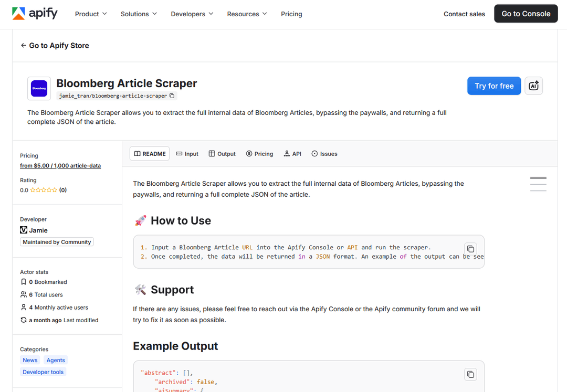Click the 4 Monthly active users text
Viewport: 567px width, 392px height.
tap(59, 308)
